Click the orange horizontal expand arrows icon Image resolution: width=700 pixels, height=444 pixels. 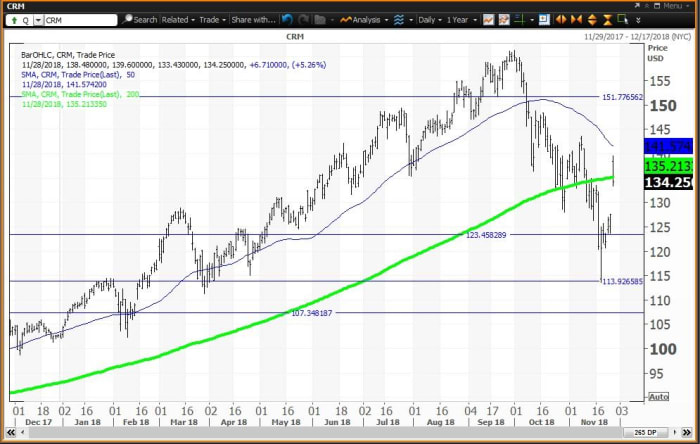point(561,20)
